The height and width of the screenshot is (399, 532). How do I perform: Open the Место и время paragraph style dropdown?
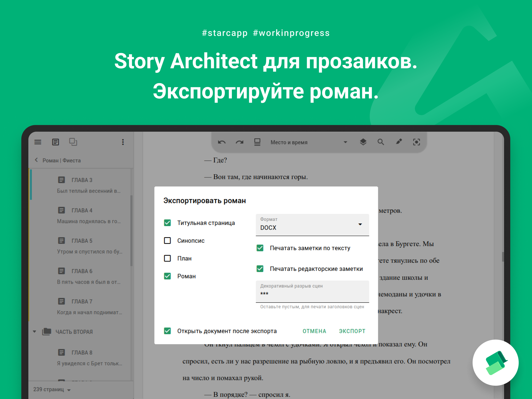309,142
